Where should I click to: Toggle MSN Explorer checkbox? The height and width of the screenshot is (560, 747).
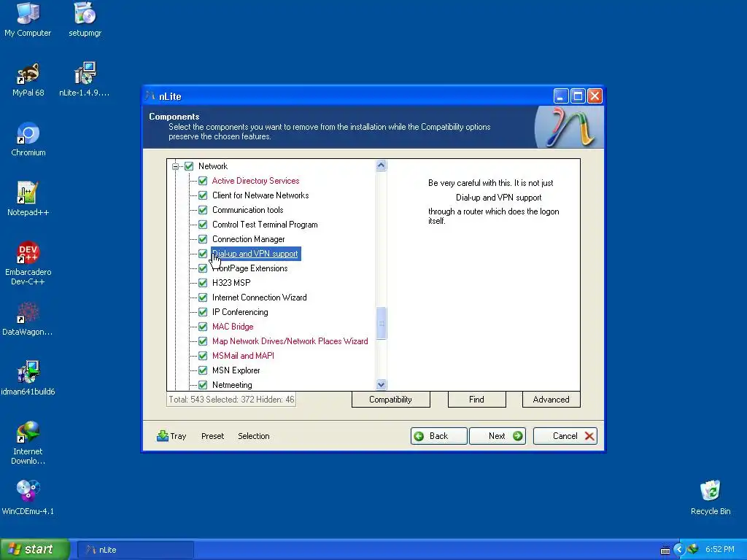point(203,370)
